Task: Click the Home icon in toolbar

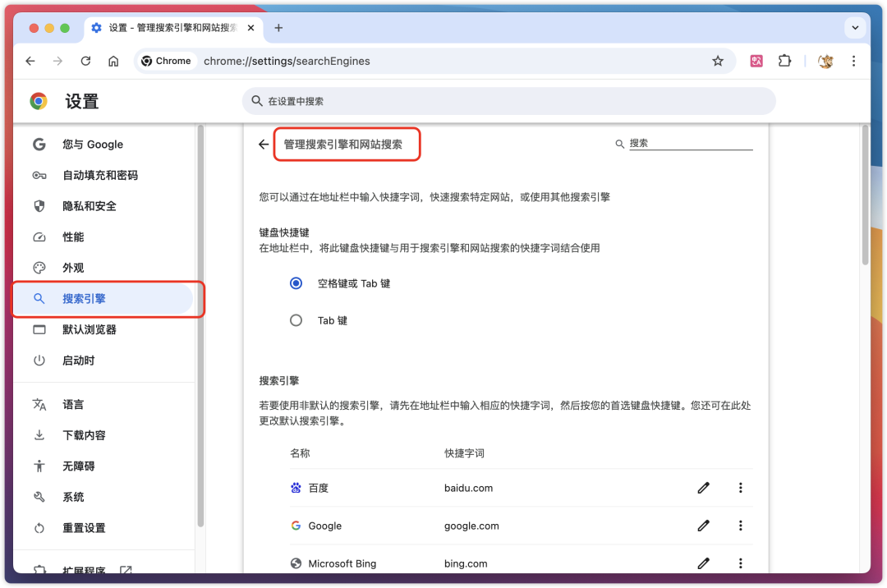Action: 113,61
